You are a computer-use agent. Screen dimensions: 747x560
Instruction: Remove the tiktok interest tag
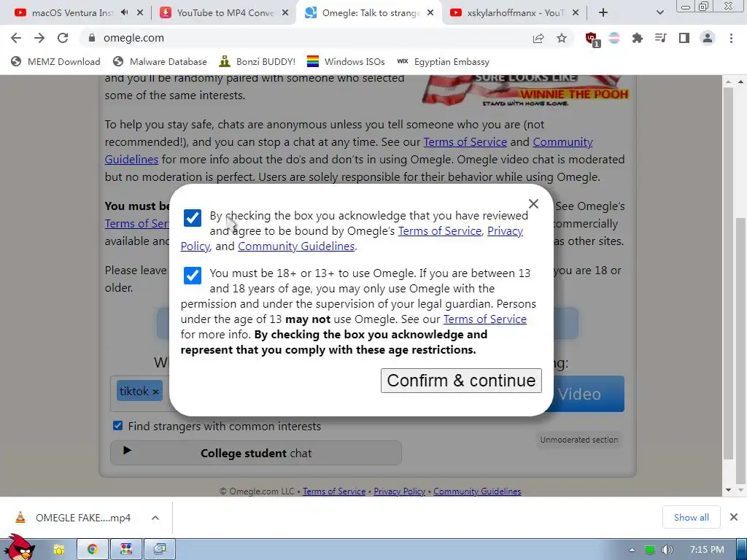pyautogui.click(x=155, y=392)
